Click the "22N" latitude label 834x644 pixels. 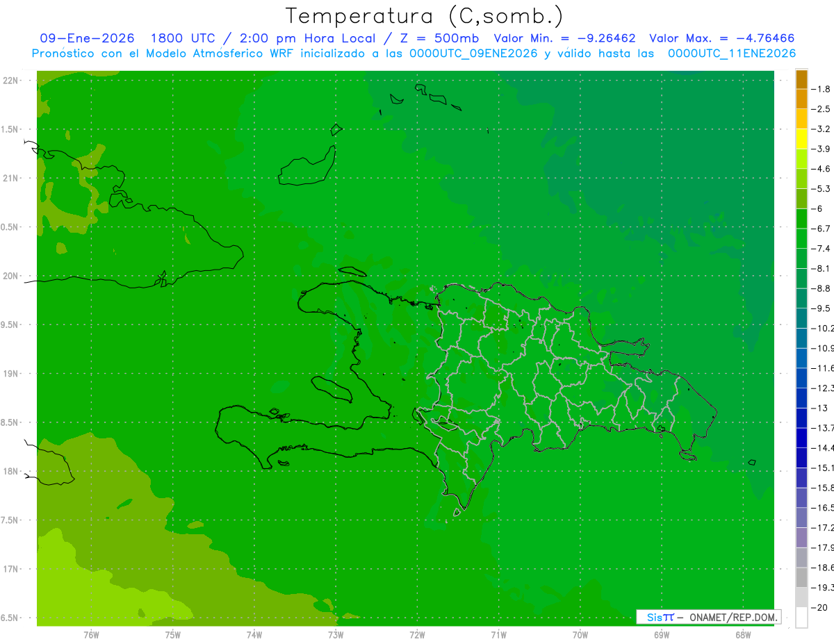[10, 81]
